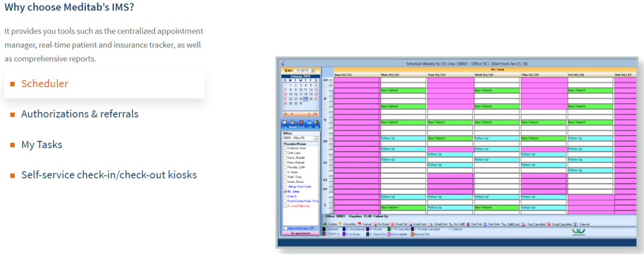This screenshot has height=254, width=644.
Task: Open the Month view icon
Action: point(301,122)
